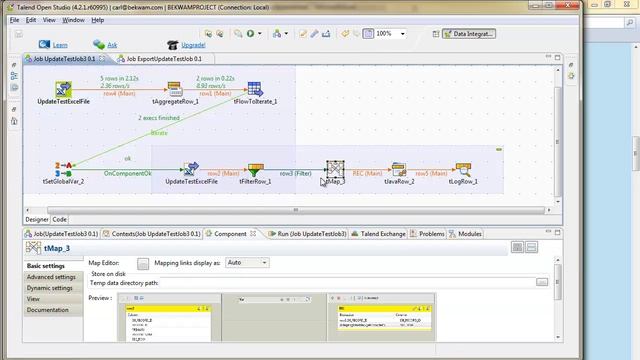Select the tFlowToIterate_1 component
Screen dimensions: 640x360
point(255,89)
